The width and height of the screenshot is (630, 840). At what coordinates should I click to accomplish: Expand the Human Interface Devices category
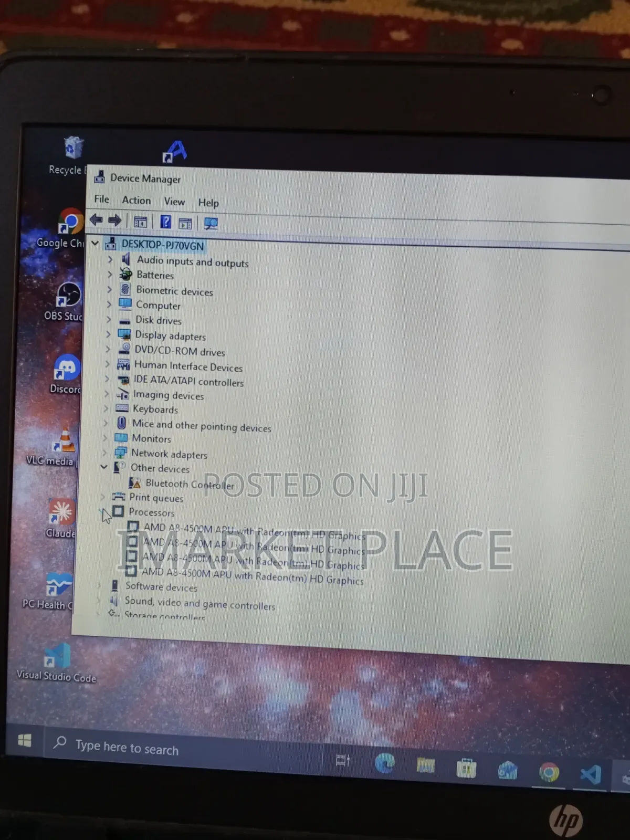[107, 363]
